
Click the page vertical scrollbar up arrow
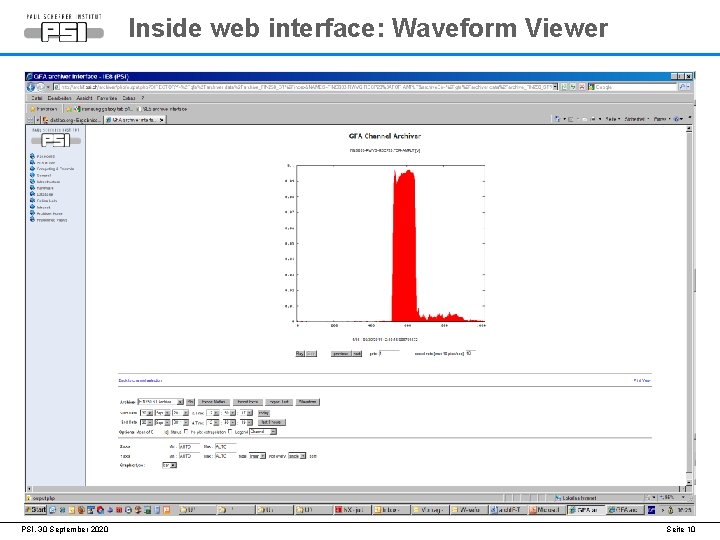(x=689, y=129)
